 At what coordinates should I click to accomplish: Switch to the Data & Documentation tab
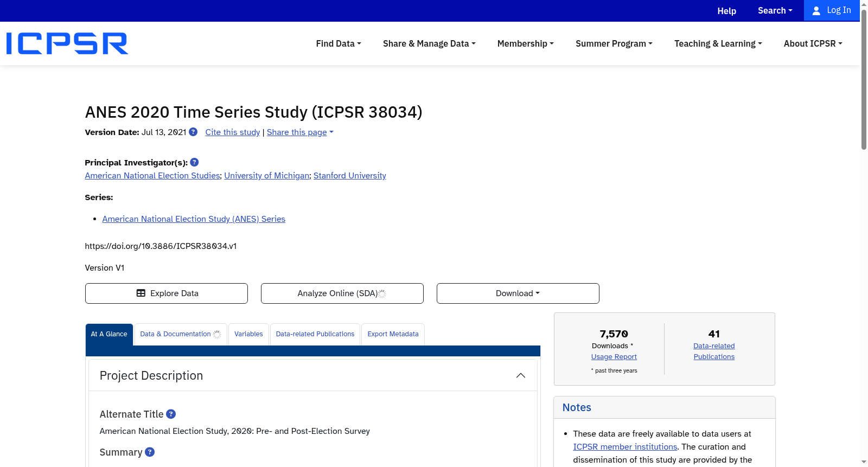pos(181,334)
